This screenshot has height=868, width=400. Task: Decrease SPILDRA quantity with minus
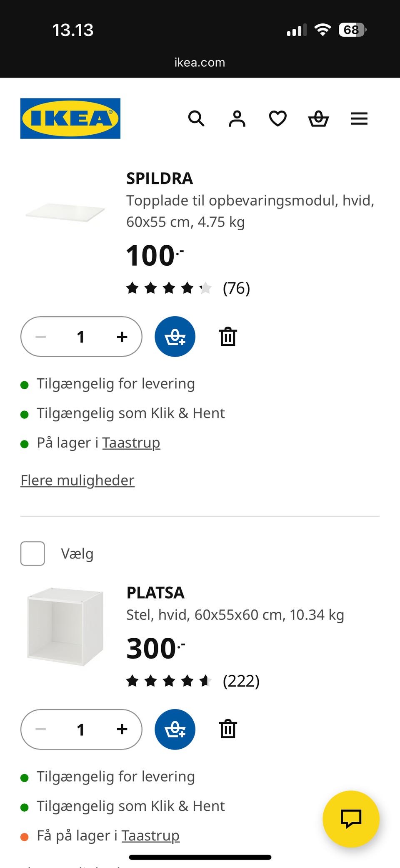click(41, 337)
